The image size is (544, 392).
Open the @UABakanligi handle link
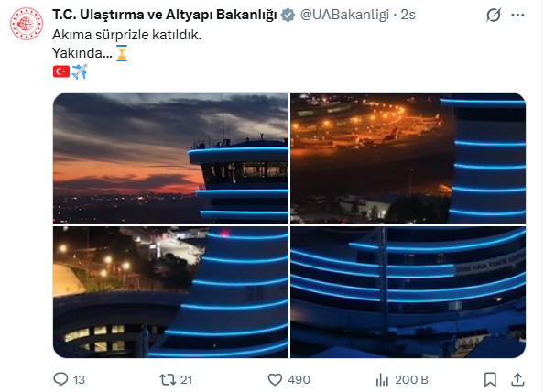(x=344, y=15)
